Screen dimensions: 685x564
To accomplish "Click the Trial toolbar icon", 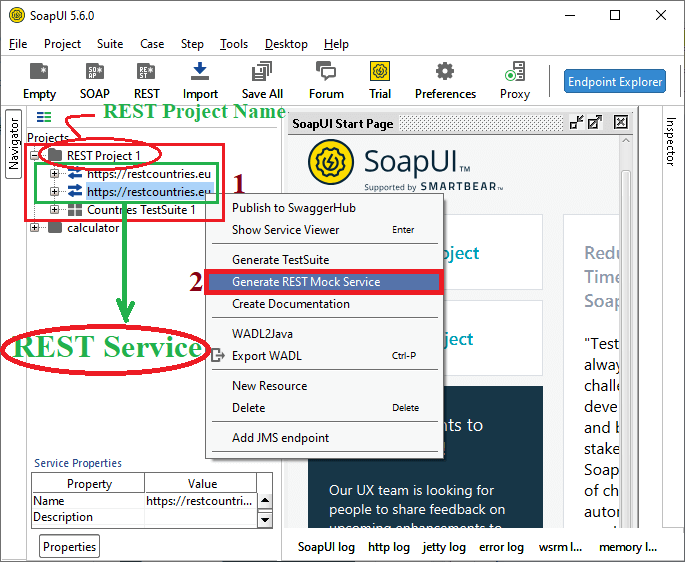I will click(380, 81).
